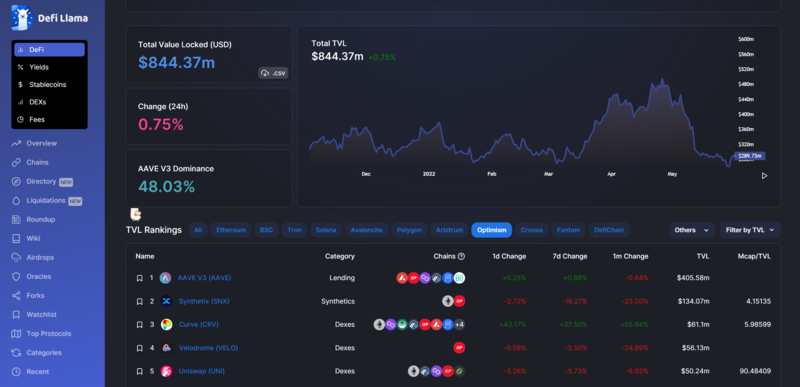The width and height of the screenshot is (800, 387).
Task: Bookmark the Synthetix row
Action: pos(139,301)
